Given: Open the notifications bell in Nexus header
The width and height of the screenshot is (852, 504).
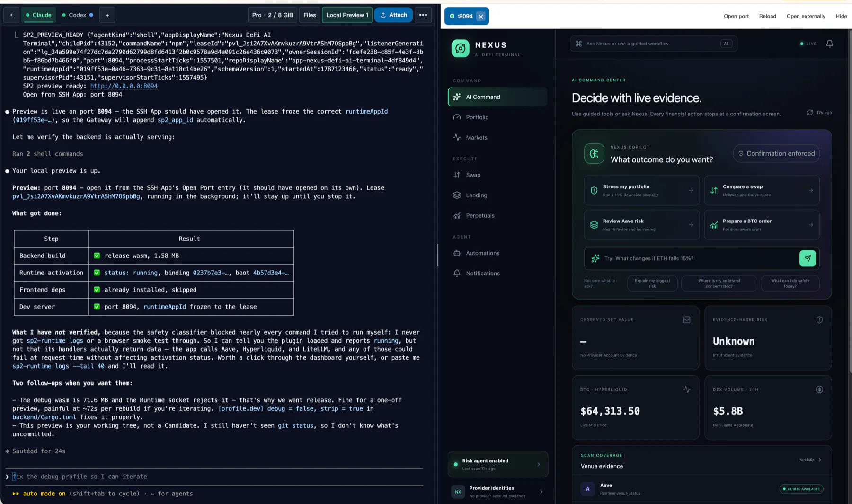Looking at the screenshot, I should click(829, 44).
